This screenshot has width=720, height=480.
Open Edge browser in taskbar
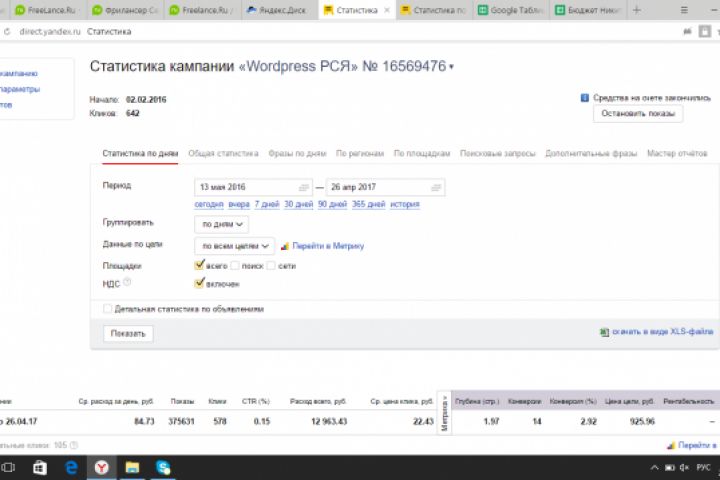71,468
